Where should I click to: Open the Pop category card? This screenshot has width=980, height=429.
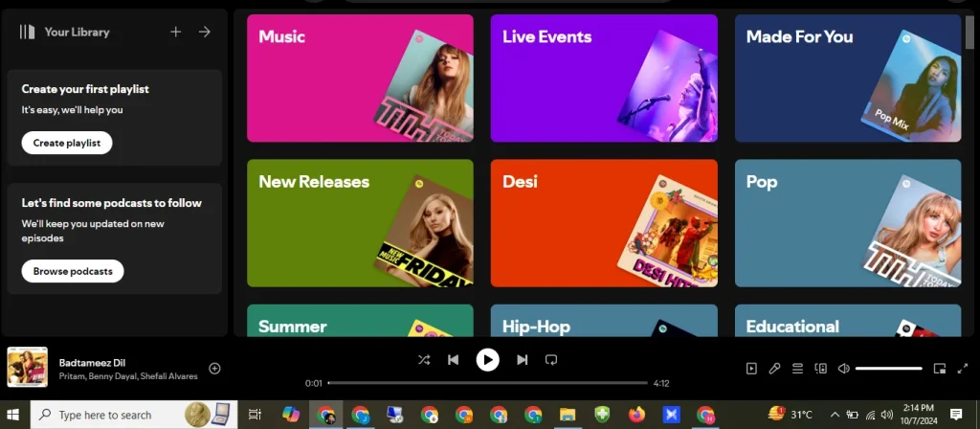click(848, 223)
